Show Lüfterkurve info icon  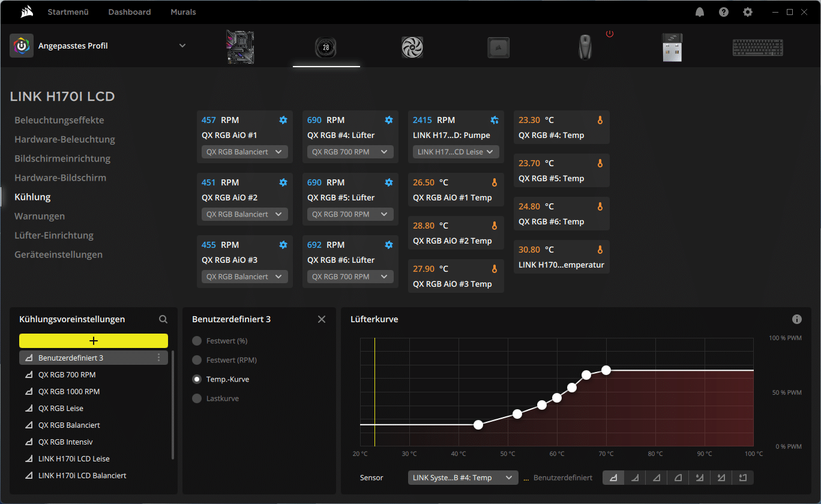[x=797, y=319]
